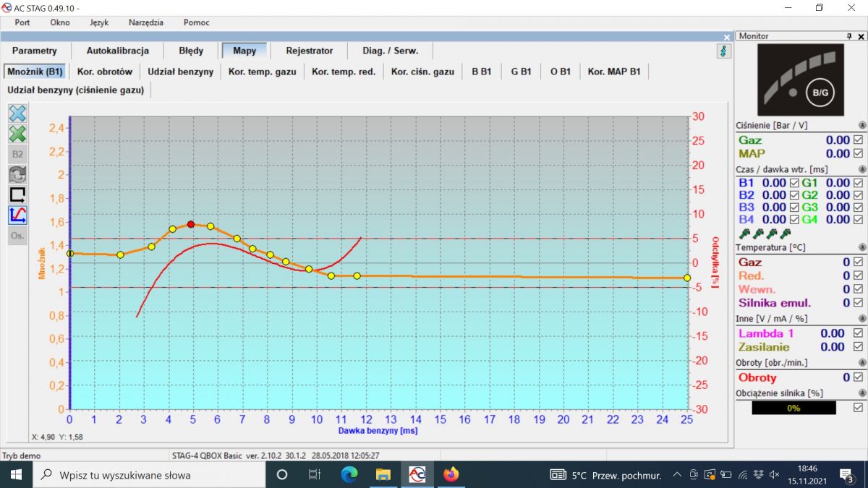Select the red multiplier point on curve
The width and height of the screenshot is (868, 488).
pyautogui.click(x=191, y=224)
